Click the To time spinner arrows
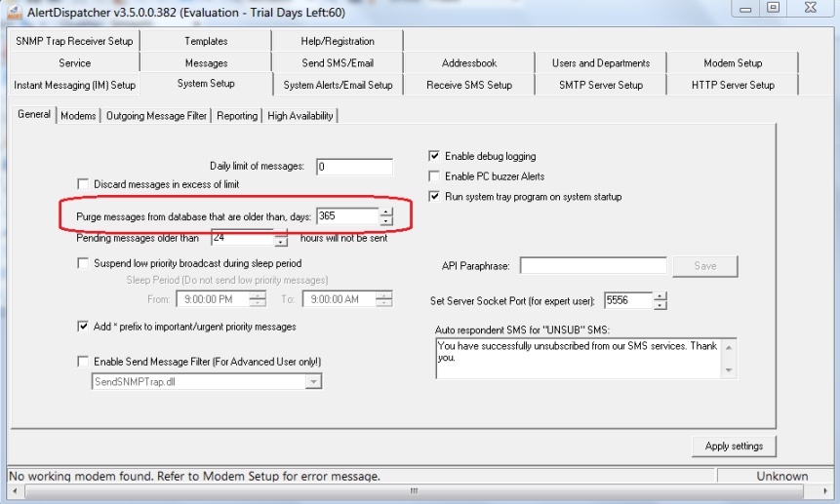This screenshot has width=840, height=504. tap(384, 299)
